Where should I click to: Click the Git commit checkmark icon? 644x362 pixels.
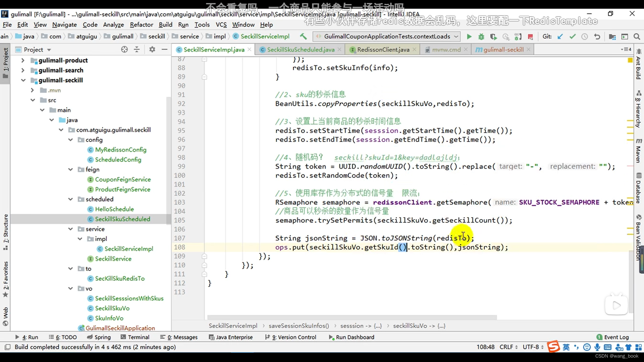coord(572,37)
